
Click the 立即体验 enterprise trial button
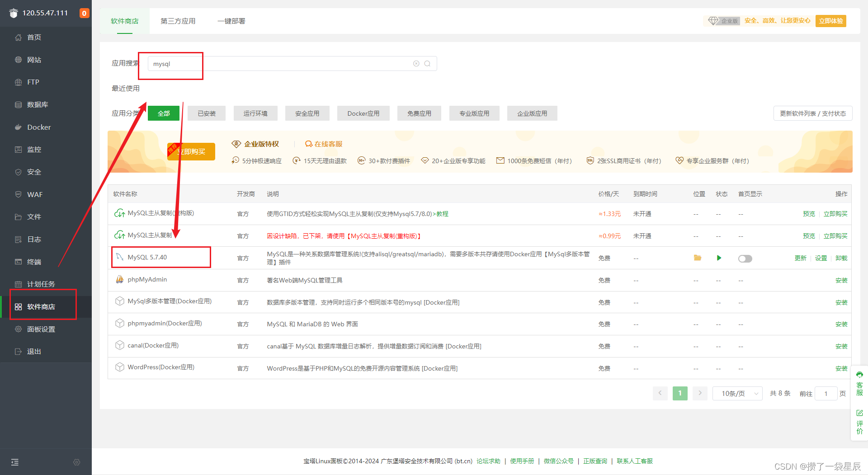pyautogui.click(x=831, y=21)
